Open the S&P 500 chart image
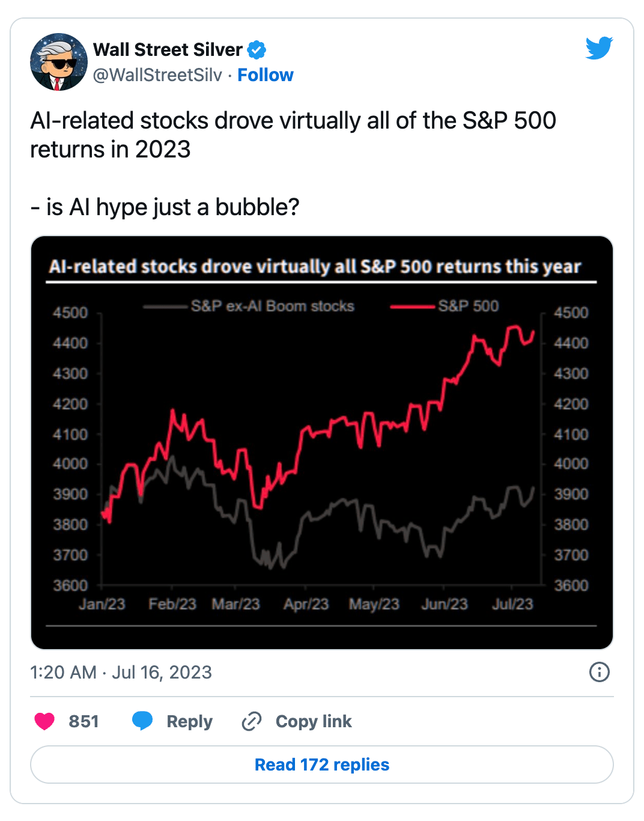The image size is (644, 821). tap(322, 442)
